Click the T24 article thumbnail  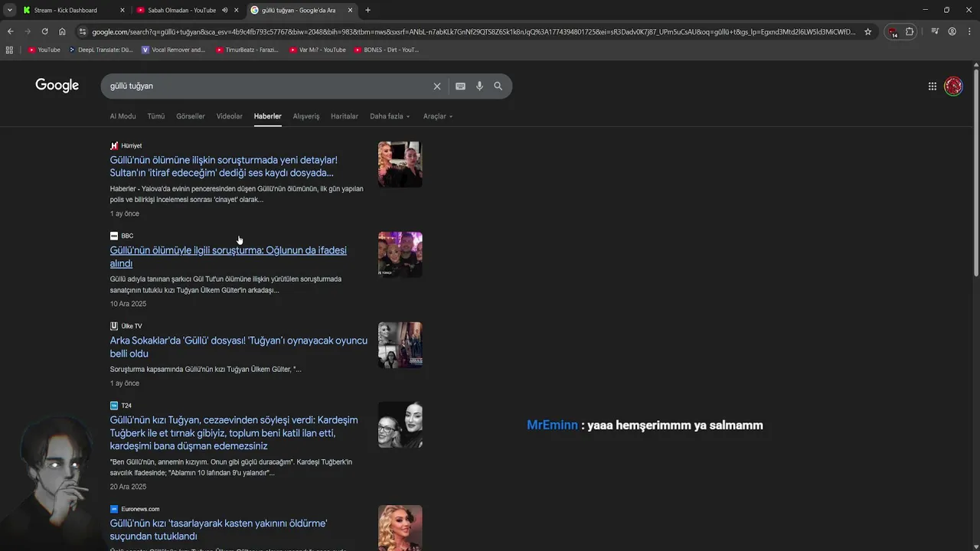[400, 425]
